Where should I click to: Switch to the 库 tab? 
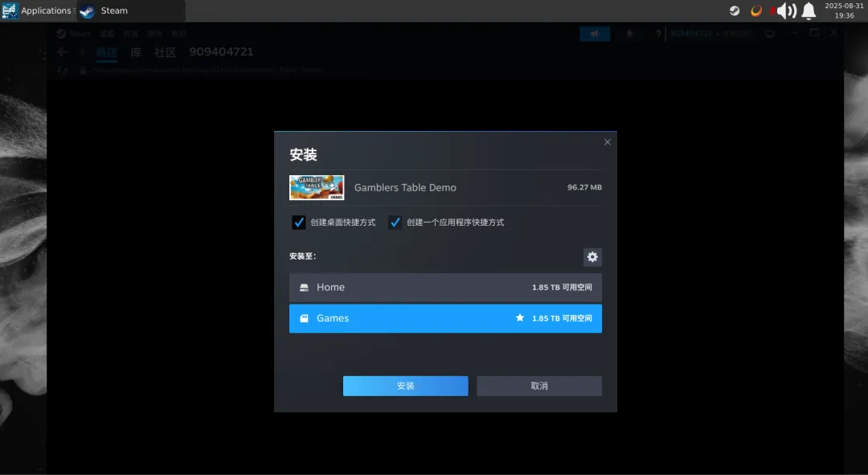pyautogui.click(x=135, y=52)
